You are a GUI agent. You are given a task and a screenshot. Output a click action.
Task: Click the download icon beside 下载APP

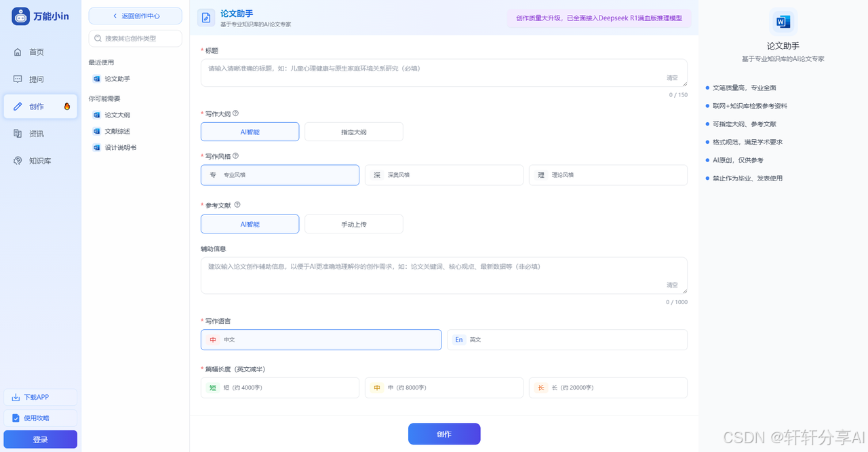(16, 397)
